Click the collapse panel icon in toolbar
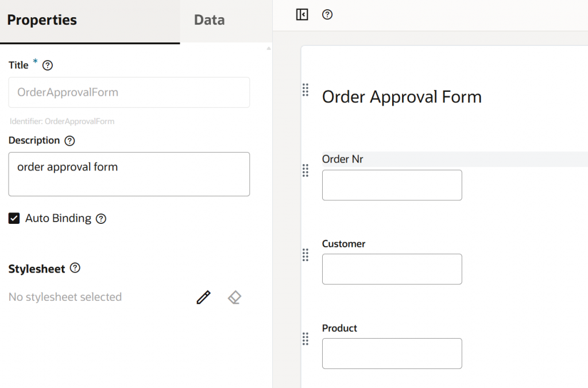The image size is (588, 388). click(x=302, y=15)
